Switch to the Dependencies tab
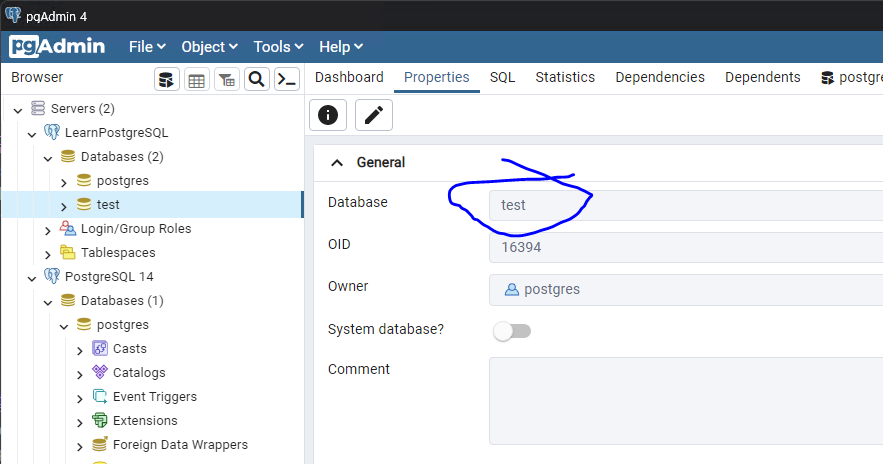 pyautogui.click(x=660, y=77)
